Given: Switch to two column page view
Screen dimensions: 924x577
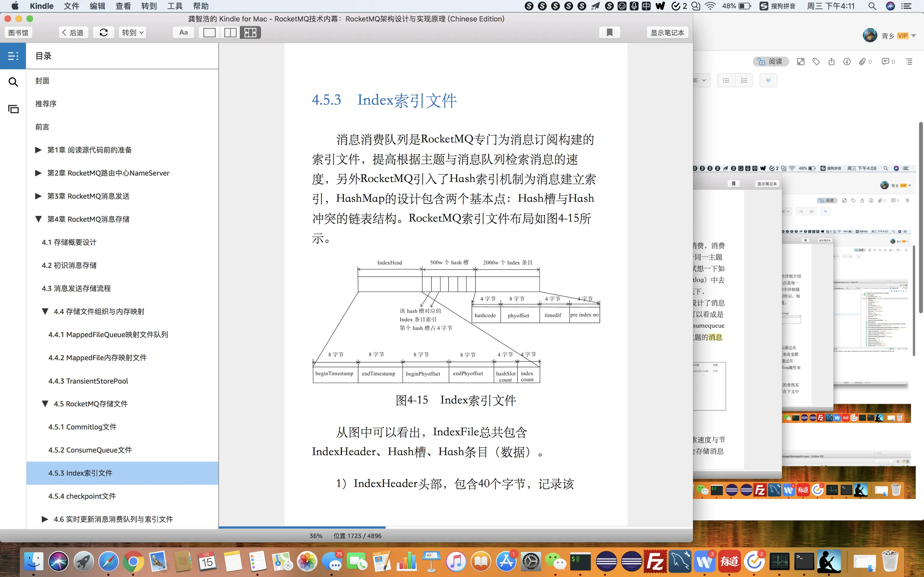Looking at the screenshot, I should pos(230,32).
